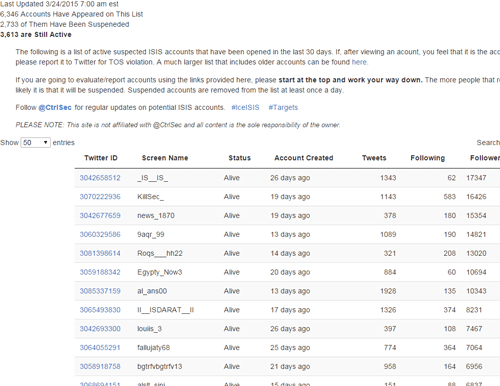Sort table by Screen Name column
Screen dimensions: 500x386
coord(165,158)
